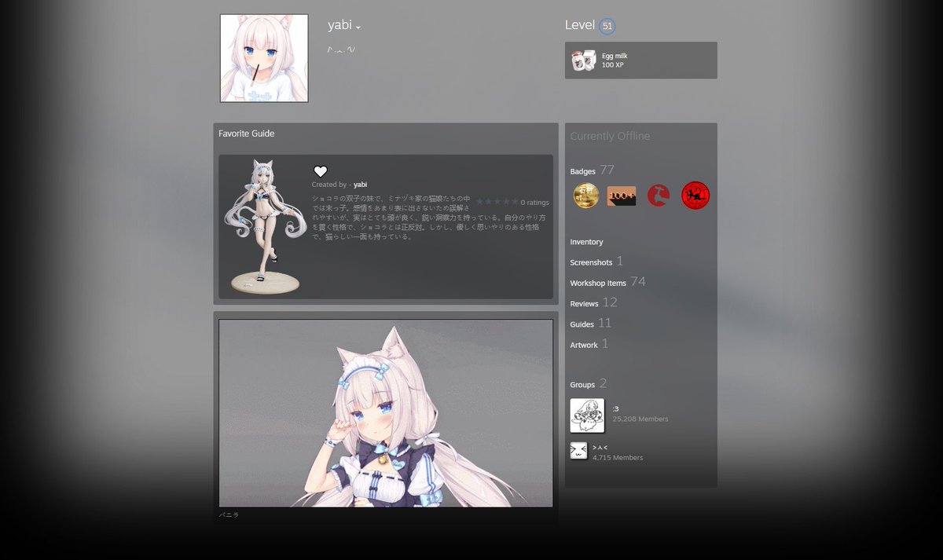943x560 pixels.
Task: Open the :3 group name link
Action: (x=615, y=408)
